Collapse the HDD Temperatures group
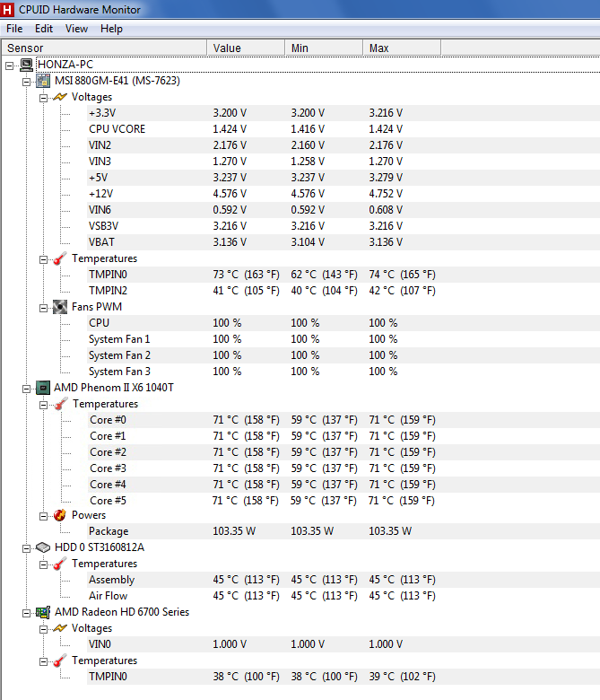The width and height of the screenshot is (600, 700). pos(43,564)
